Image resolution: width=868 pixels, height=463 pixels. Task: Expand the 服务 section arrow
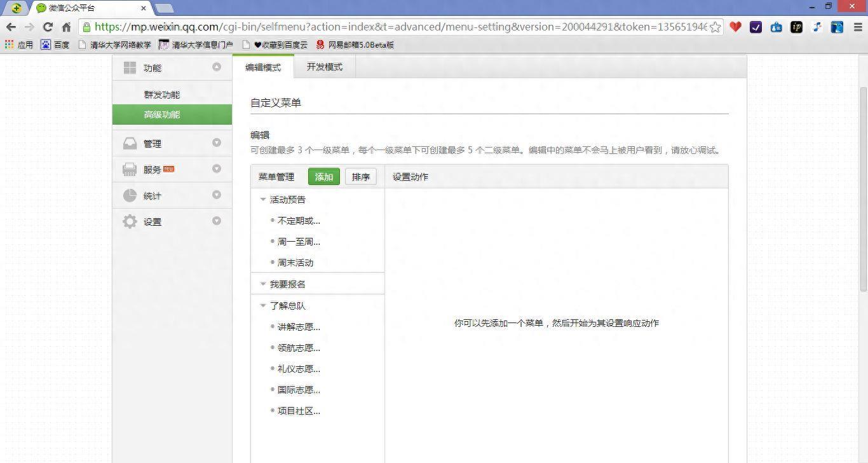coord(217,169)
